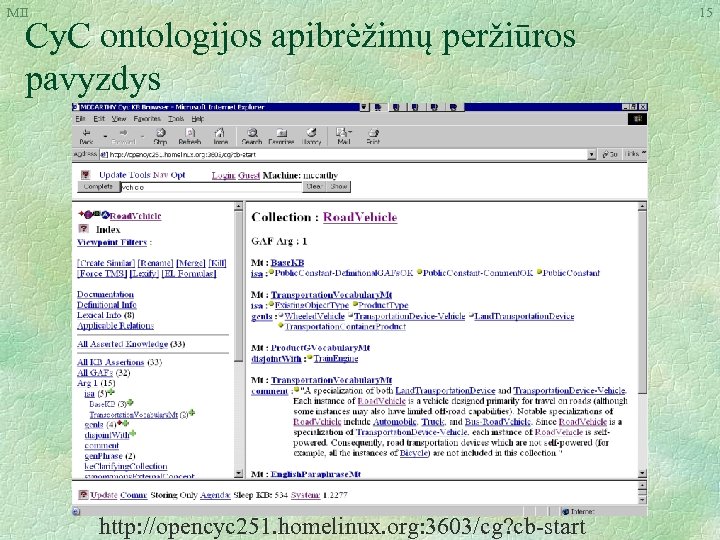Screen dimensions: 720x540
Task: Expand the address bar dropdown arrow
Action: (592, 155)
